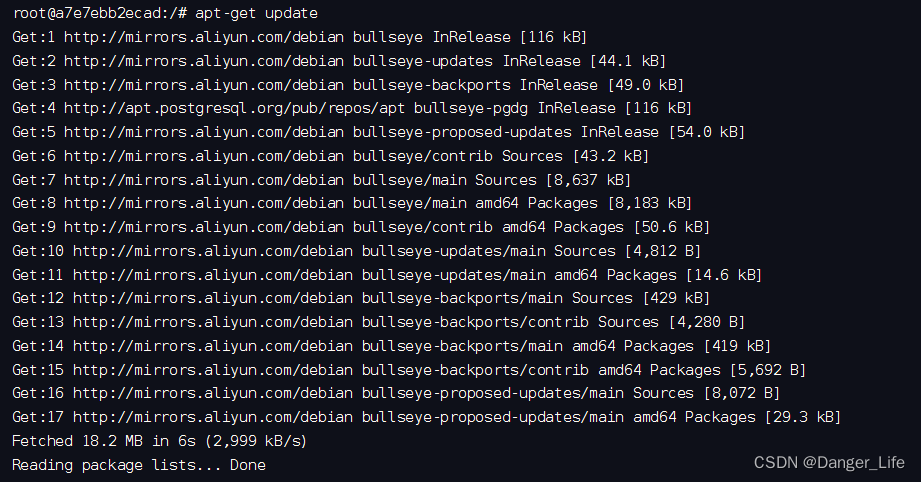Click the Get:6 bullseye/contrib Sources line

330,156
